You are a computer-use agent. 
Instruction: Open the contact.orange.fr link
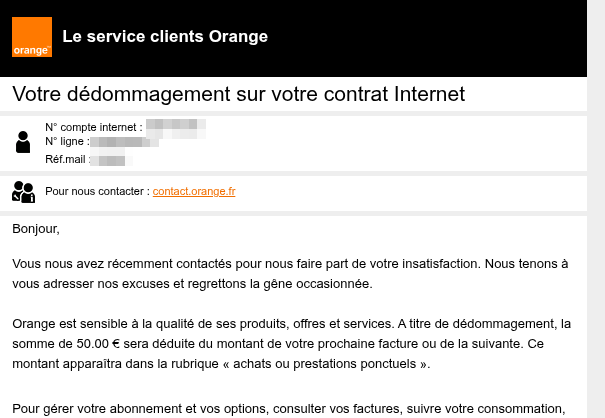tap(194, 191)
